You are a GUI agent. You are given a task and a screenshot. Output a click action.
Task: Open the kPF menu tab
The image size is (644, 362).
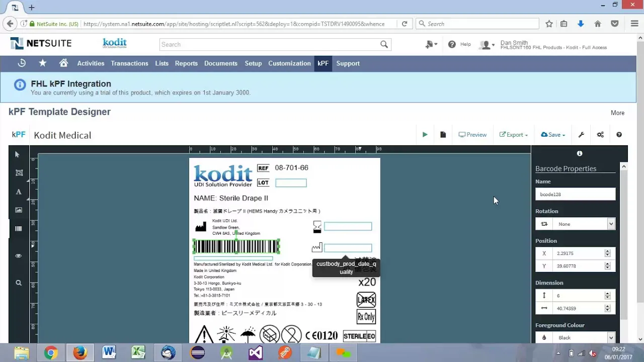click(x=323, y=63)
